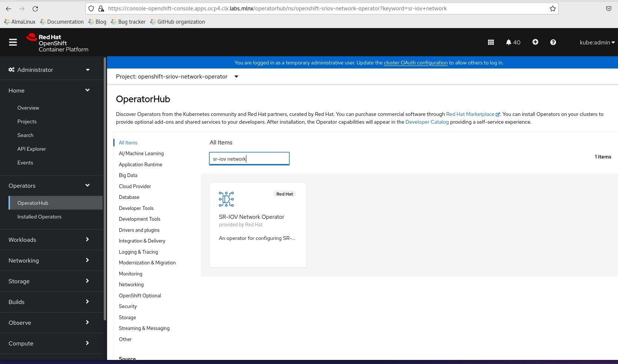The width and height of the screenshot is (618, 364).
Task: Click the padlock site security icon
Action: click(101, 9)
